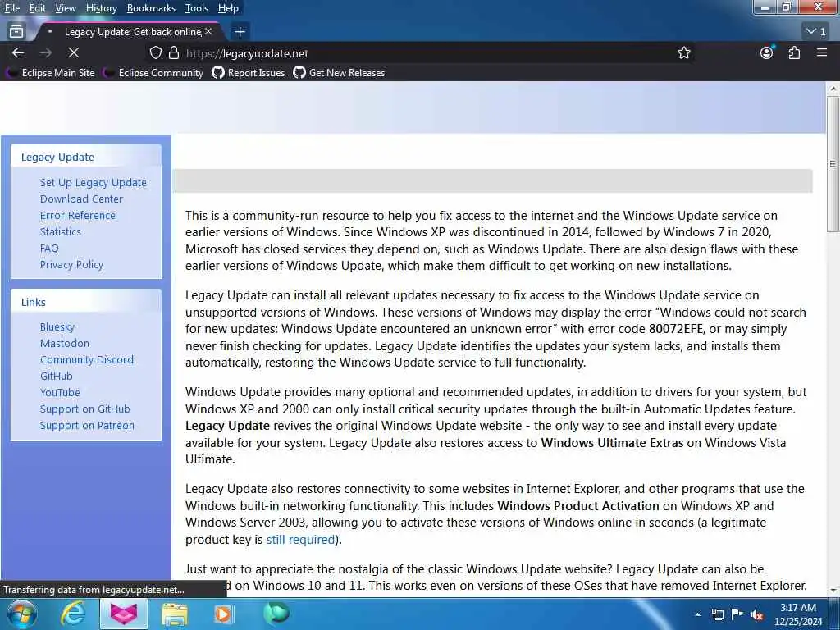Stop loading the page with X button
Viewport: 840px width, 630px height.
[74, 53]
